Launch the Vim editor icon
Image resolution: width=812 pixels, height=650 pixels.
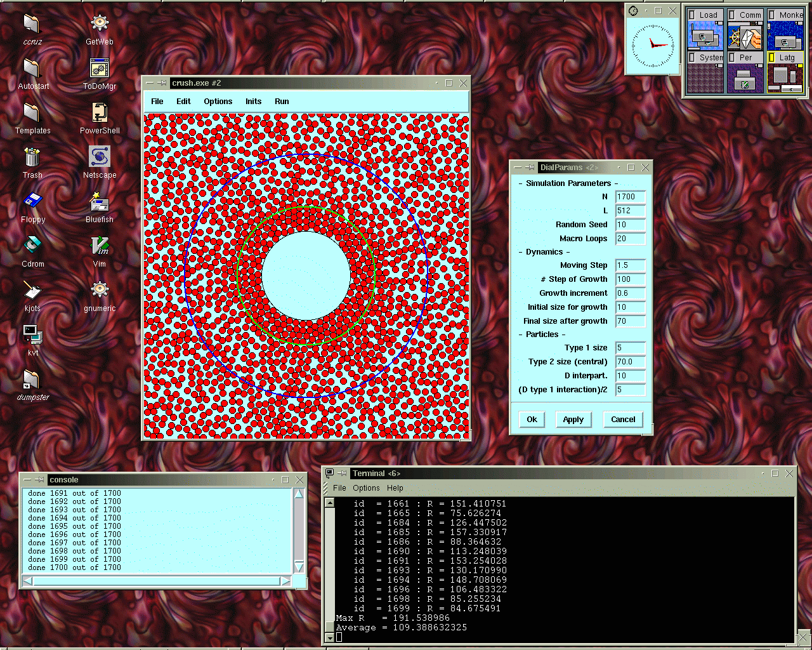(100, 246)
